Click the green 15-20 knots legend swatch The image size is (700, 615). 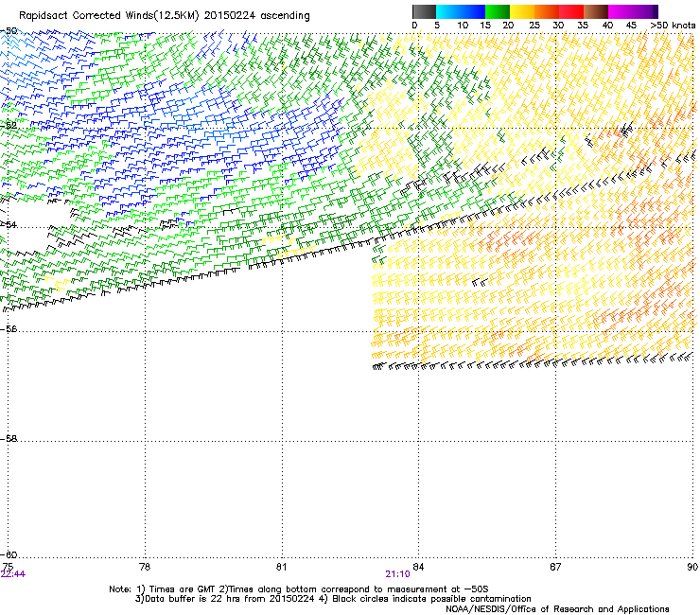[498, 11]
